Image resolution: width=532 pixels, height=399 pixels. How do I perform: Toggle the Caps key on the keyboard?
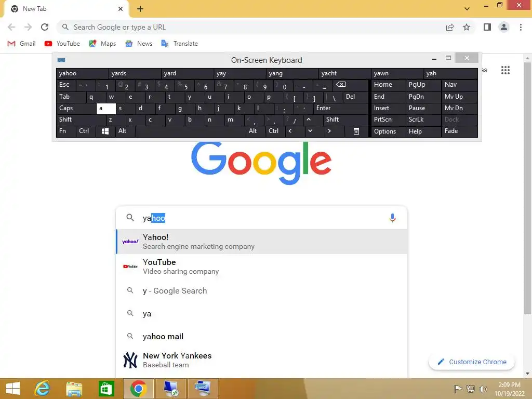tap(76, 108)
